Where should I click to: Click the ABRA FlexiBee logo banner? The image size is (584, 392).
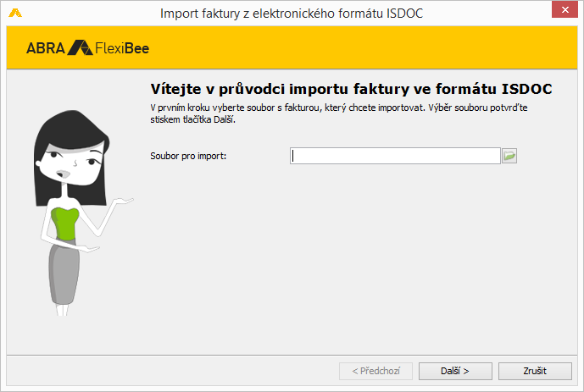click(88, 48)
